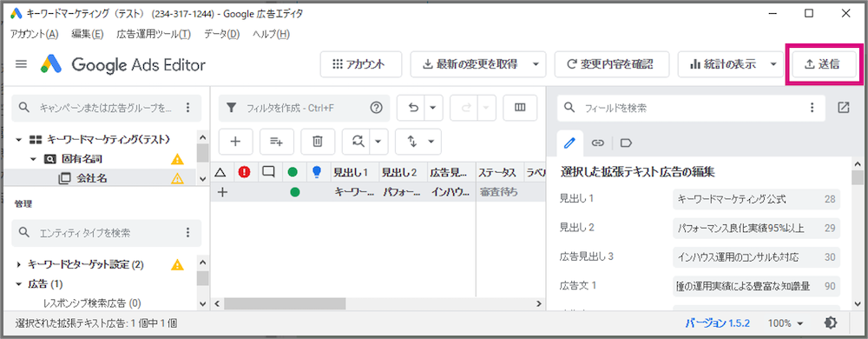Image resolution: width=868 pixels, height=339 pixels.
Task: Open the 100% zoom level dropdown
Action: [786, 323]
